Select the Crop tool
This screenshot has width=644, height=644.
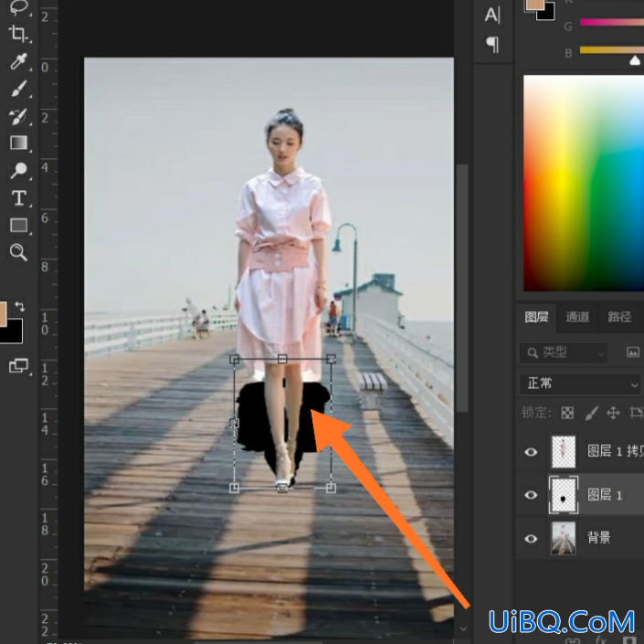coord(18,33)
